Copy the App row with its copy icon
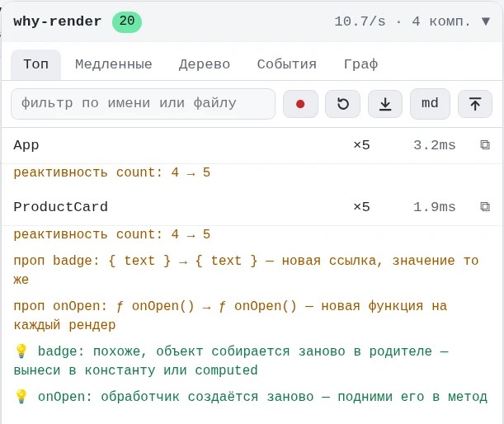Image resolution: width=504 pixels, height=424 pixels. click(x=485, y=145)
